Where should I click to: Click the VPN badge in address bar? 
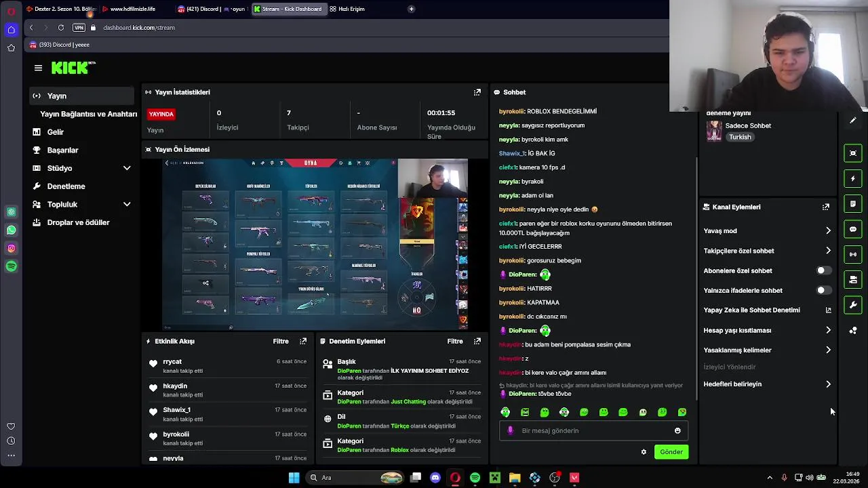79,28
